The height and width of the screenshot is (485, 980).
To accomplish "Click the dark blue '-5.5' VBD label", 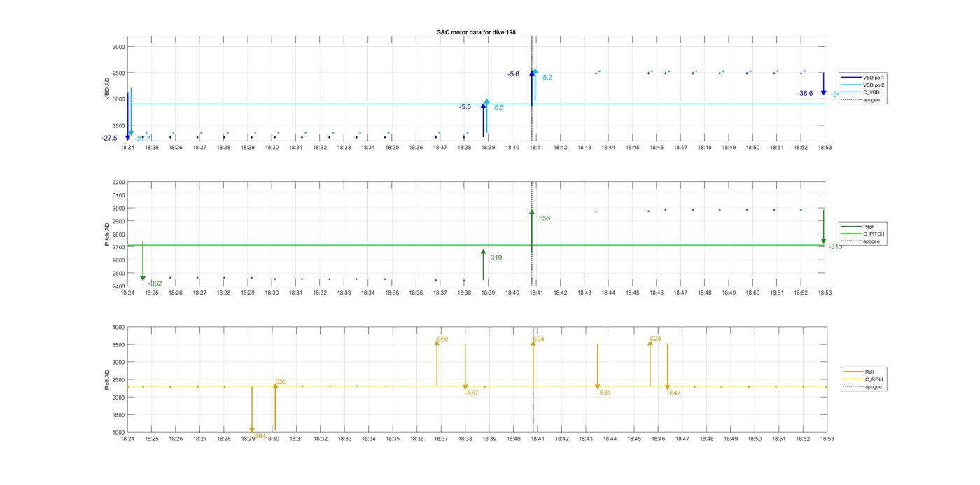I will (465, 107).
